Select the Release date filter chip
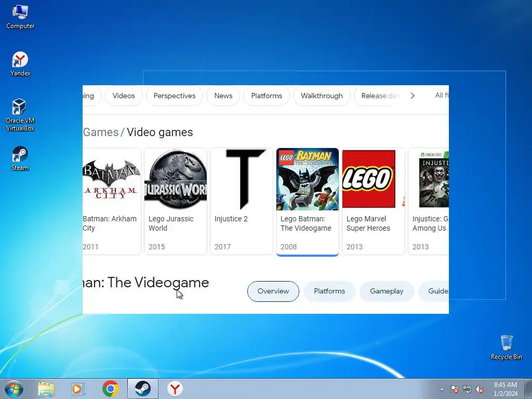This screenshot has width=532, height=399. 379,96
